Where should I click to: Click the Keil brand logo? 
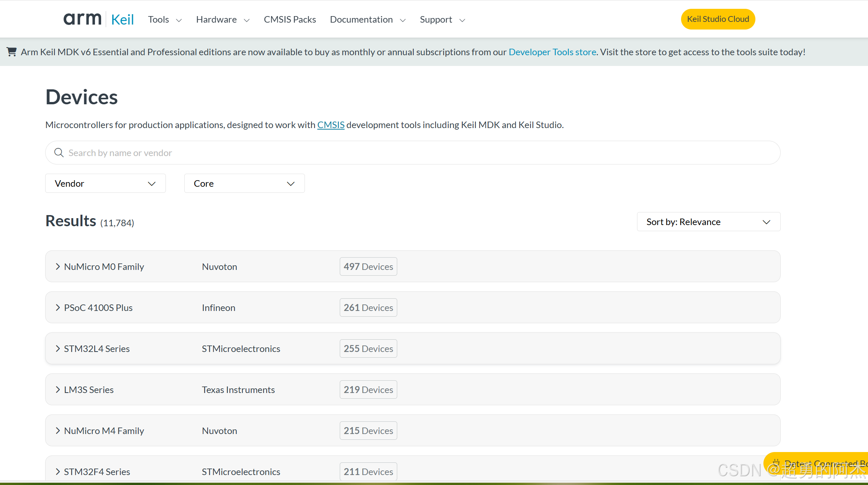point(122,20)
